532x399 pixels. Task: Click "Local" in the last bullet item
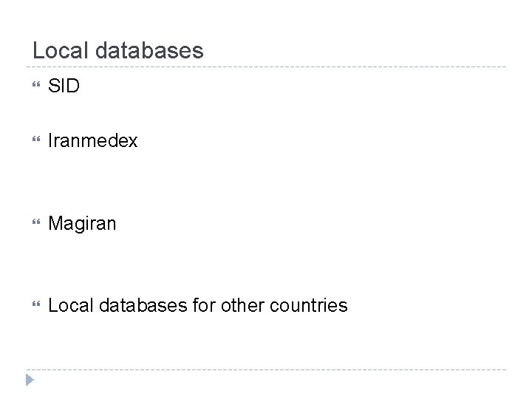66,305
